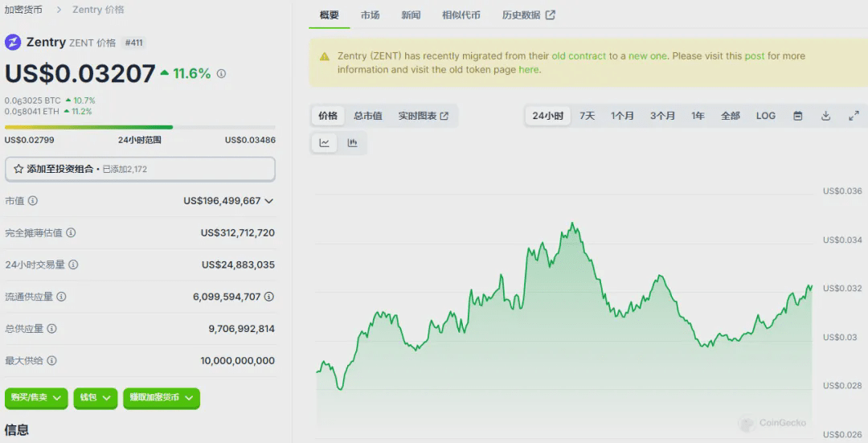The image size is (868, 443).
Task: Click the US$0.03486 24h high value
Action: pyautogui.click(x=250, y=140)
